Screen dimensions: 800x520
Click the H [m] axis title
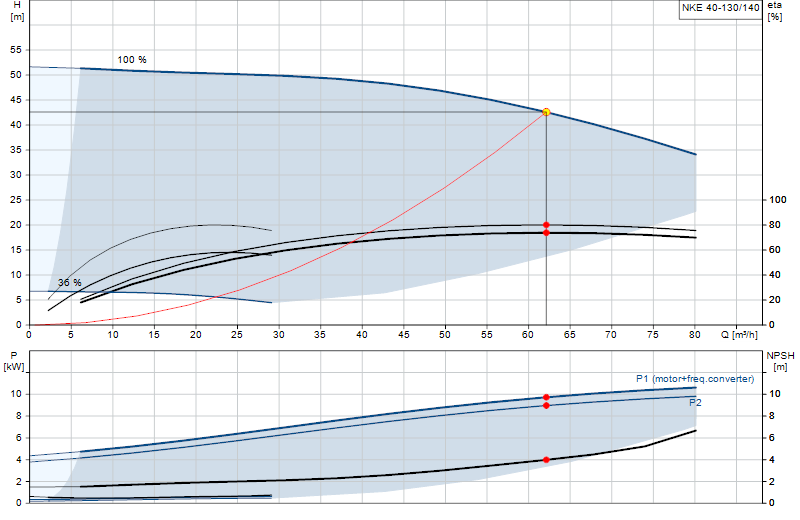click(17, 11)
